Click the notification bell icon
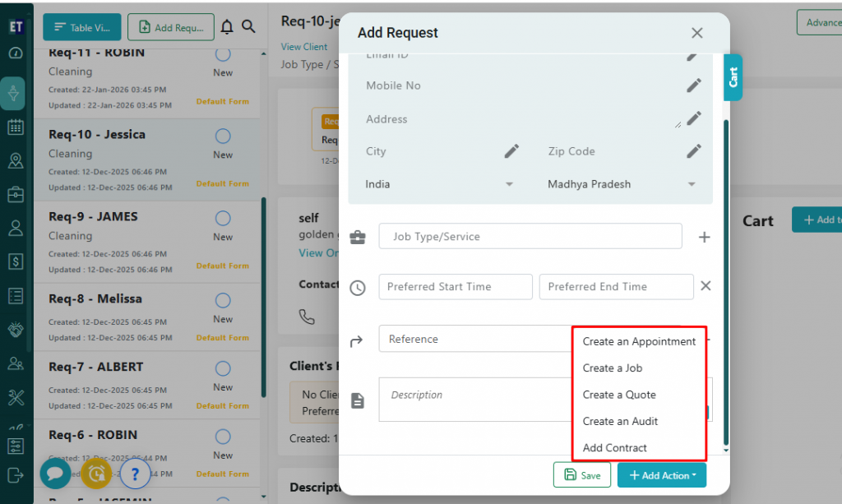The width and height of the screenshot is (842, 504). [x=227, y=27]
